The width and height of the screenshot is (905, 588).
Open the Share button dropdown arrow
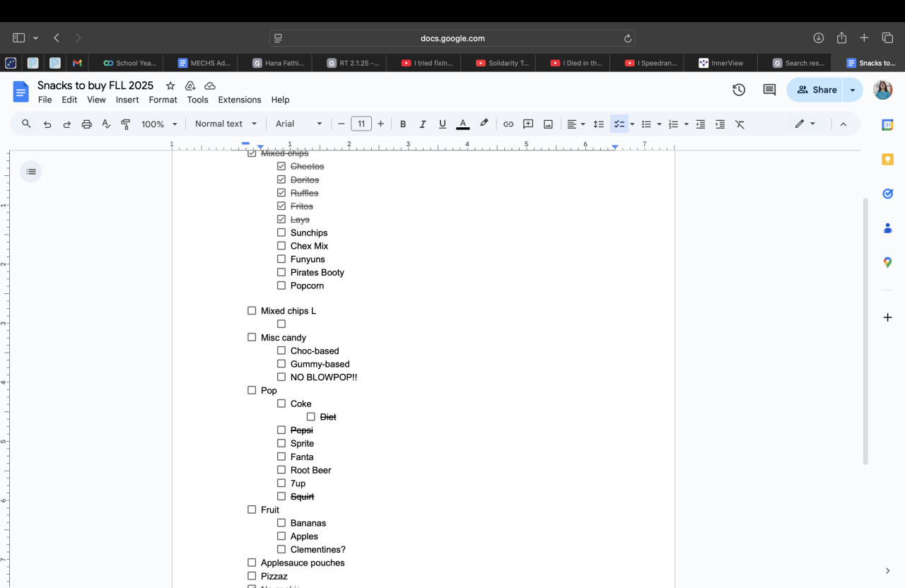click(853, 90)
